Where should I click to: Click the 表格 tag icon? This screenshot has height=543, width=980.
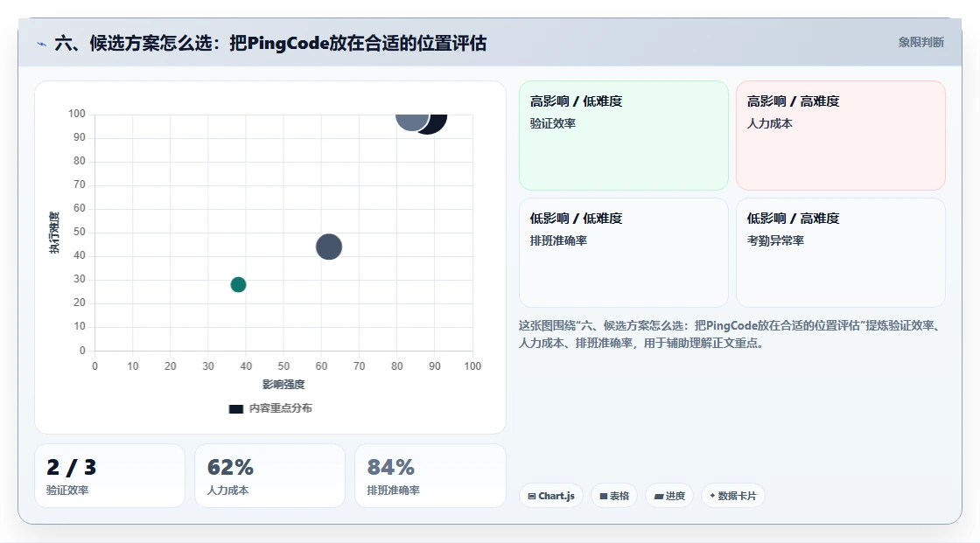(604, 496)
